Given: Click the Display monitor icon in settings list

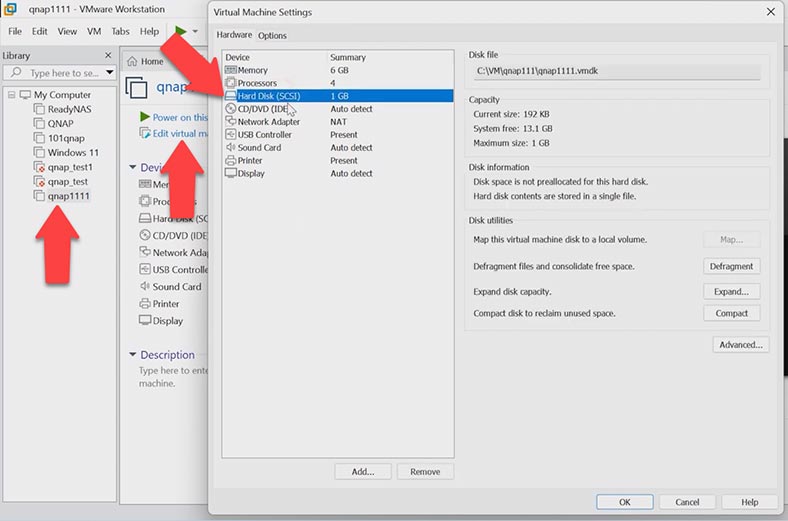Looking at the screenshot, I should pyautogui.click(x=231, y=173).
